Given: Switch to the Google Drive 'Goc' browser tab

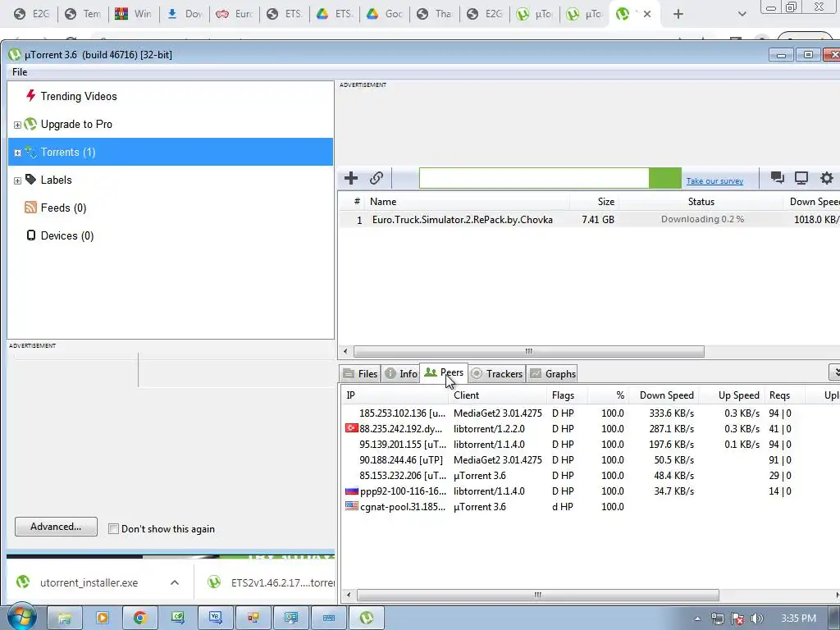Looking at the screenshot, I should [x=386, y=14].
